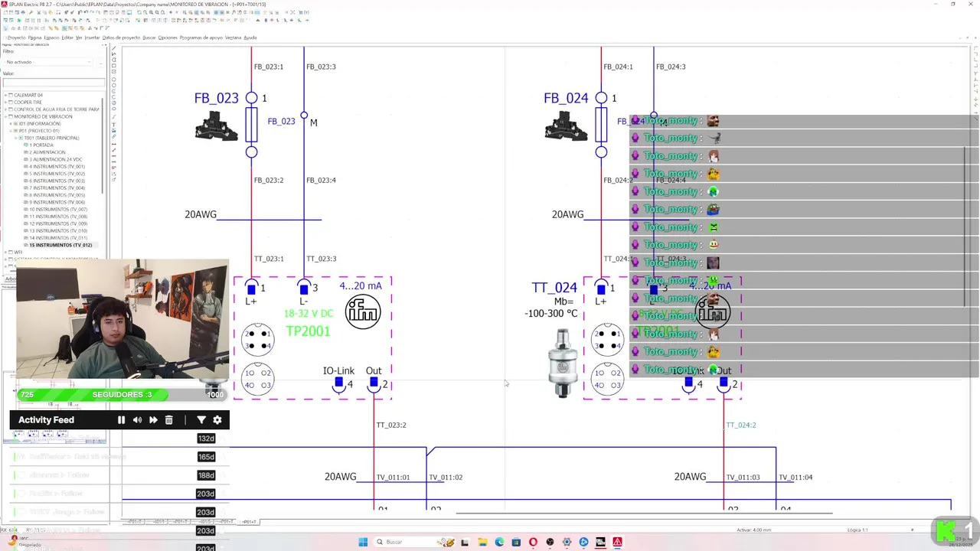
Task: Click the Windows Start icon
Action: tap(363, 542)
